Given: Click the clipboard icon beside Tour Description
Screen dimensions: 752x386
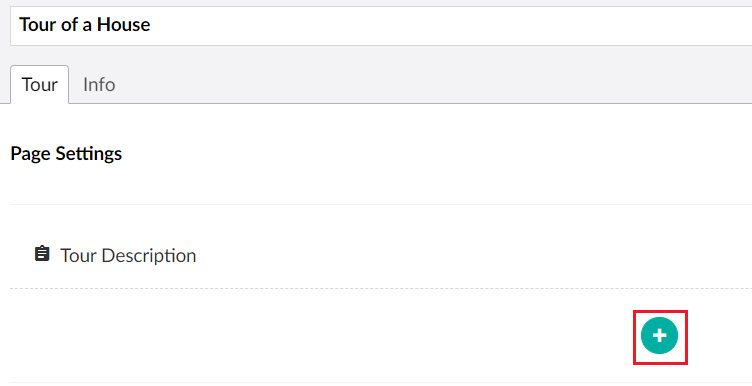Looking at the screenshot, I should 42,254.
